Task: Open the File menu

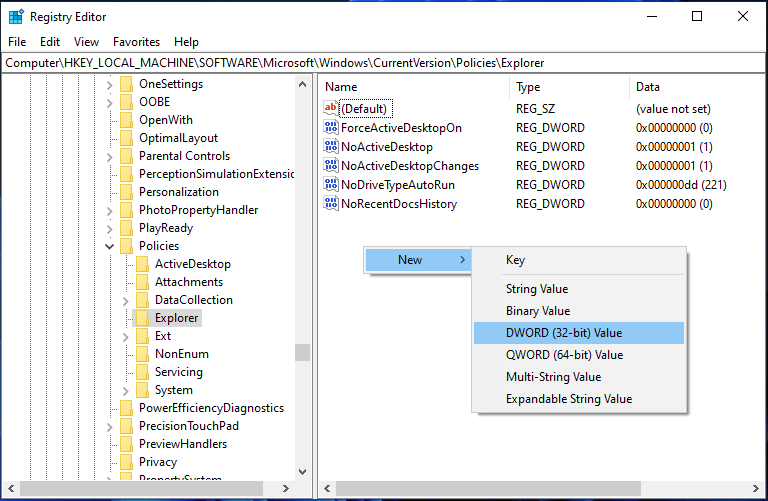Action: tap(17, 42)
